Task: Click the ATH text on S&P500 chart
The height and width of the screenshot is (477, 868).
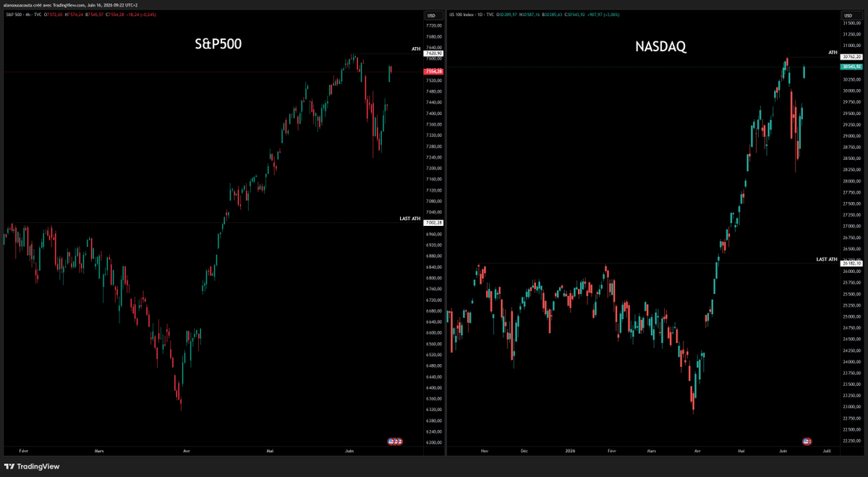Action: pos(416,49)
